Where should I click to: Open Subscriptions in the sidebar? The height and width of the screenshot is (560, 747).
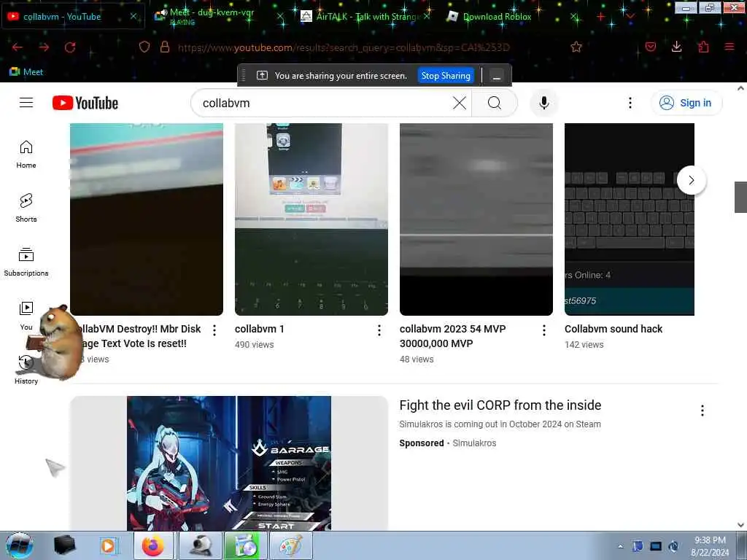26,262
